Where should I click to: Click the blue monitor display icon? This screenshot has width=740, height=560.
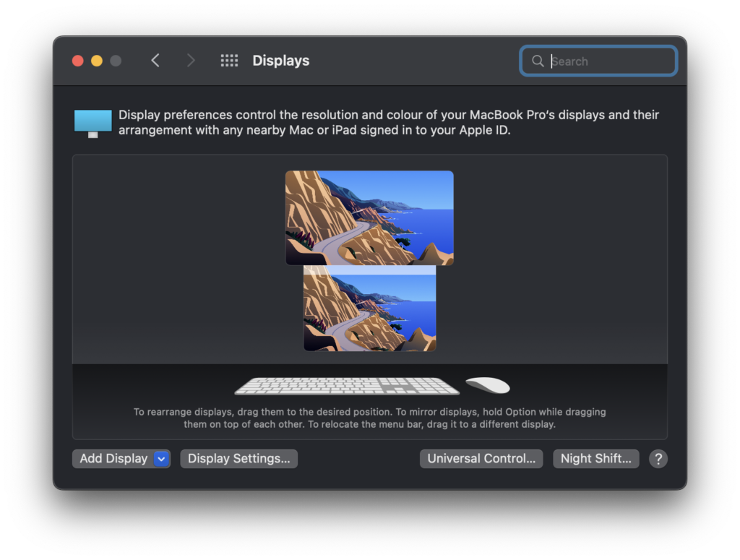pyautogui.click(x=93, y=123)
